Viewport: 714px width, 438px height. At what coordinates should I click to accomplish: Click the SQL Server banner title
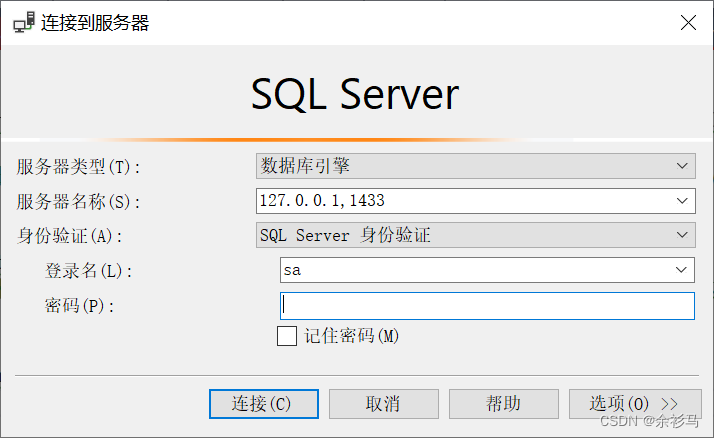tap(355, 94)
